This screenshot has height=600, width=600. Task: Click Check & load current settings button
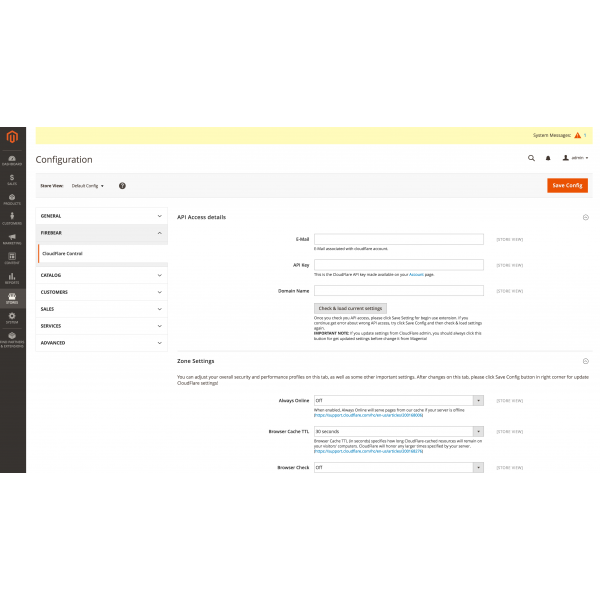(x=350, y=308)
